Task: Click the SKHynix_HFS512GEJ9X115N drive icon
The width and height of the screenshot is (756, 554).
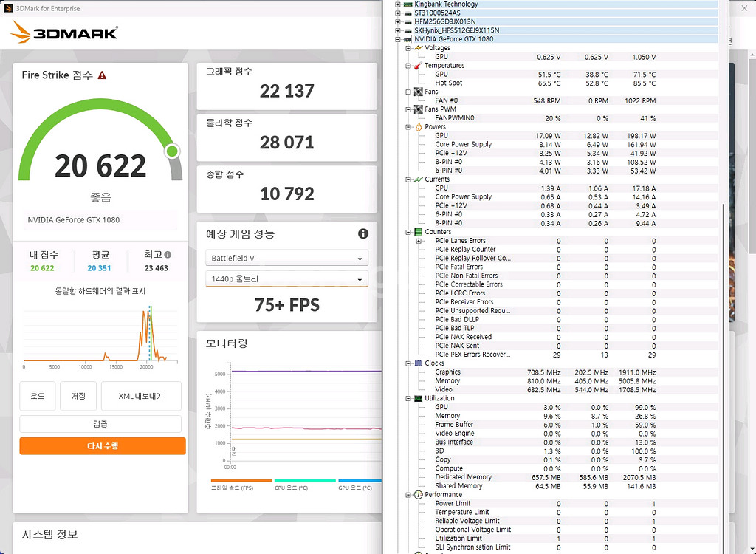Action: 408,30
